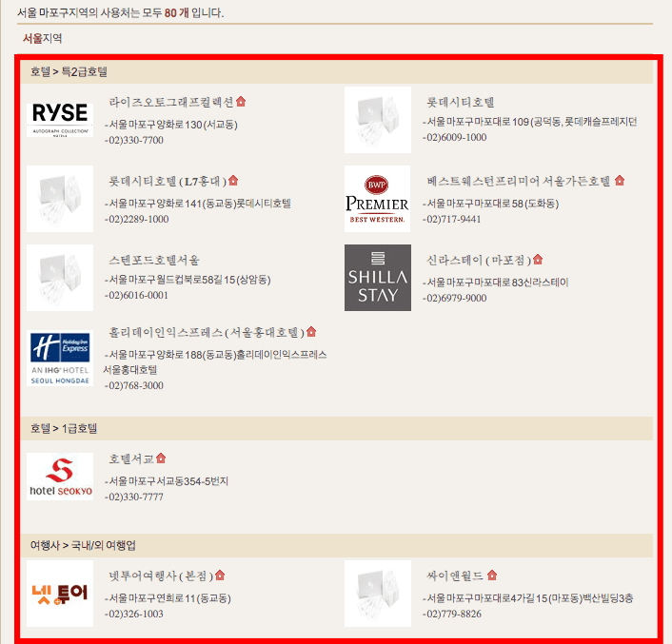Image resolution: width=672 pixels, height=644 pixels.
Task: Open 신라스테이(마포점) link
Action: coord(479,260)
